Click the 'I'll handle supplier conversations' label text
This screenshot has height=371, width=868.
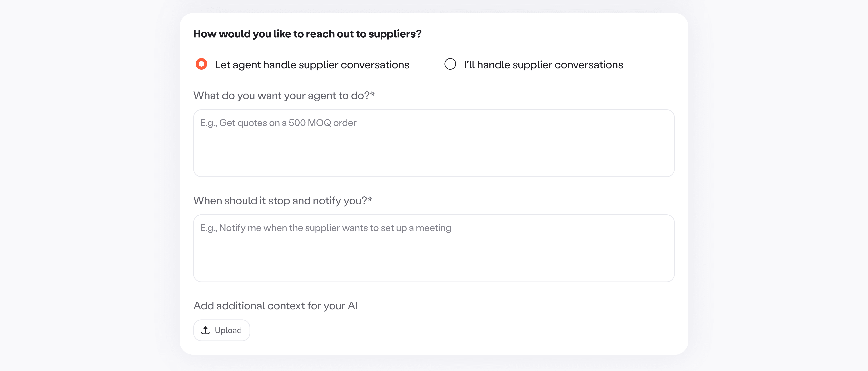(x=543, y=65)
